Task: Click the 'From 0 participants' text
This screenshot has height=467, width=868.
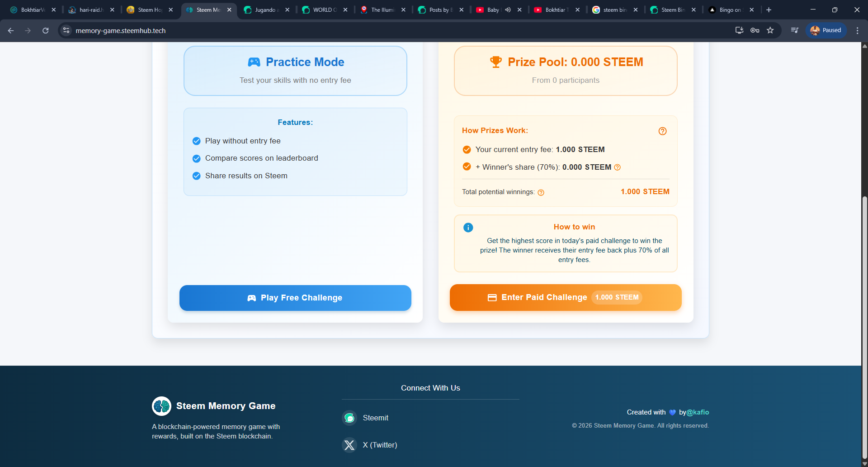Action: coord(566,80)
